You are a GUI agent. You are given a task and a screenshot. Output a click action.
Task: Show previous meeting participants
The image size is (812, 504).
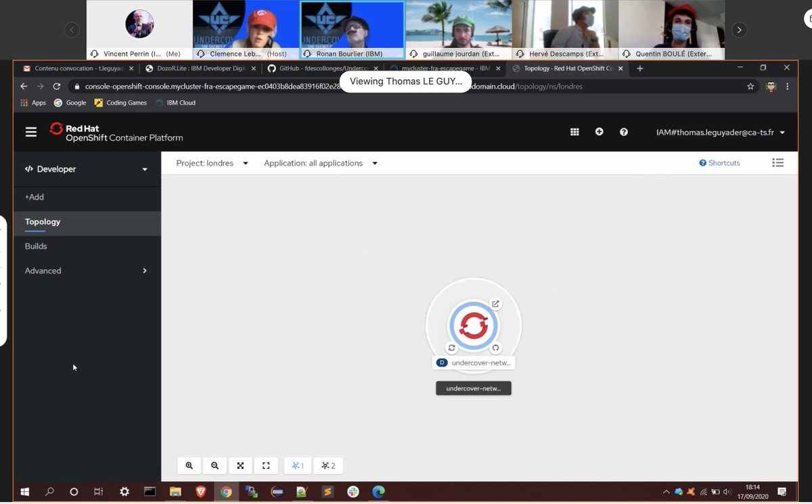click(x=72, y=30)
